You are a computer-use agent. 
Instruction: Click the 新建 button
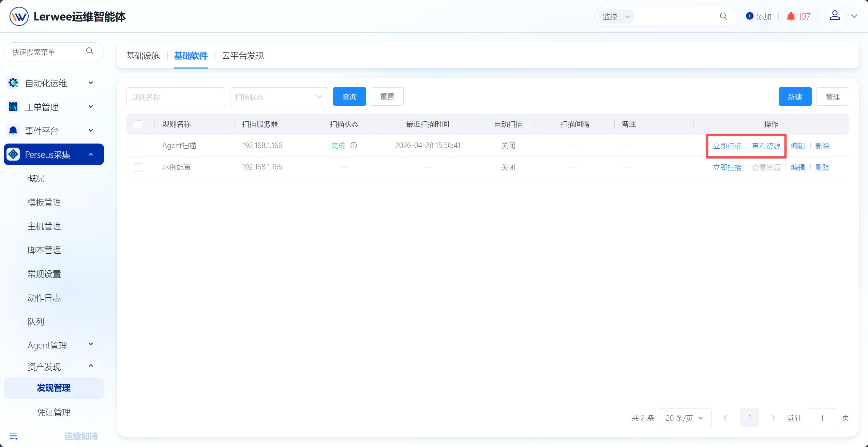795,96
